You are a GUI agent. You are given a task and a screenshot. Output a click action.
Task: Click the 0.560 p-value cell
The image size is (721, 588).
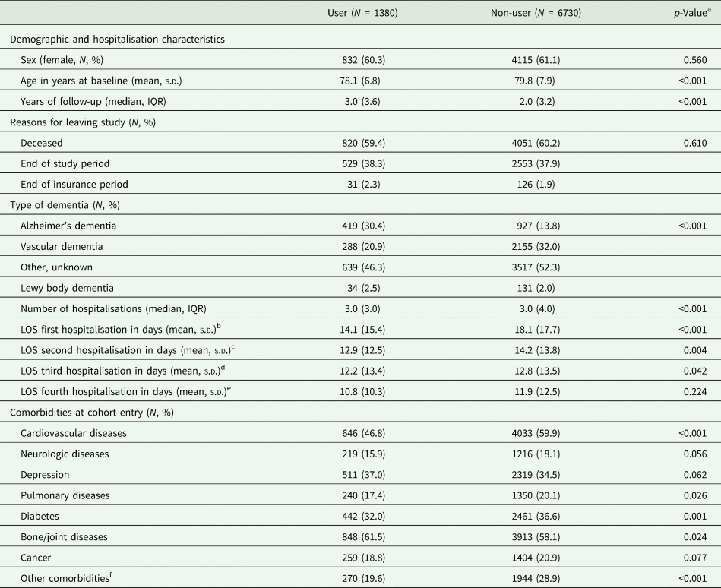coord(700,60)
